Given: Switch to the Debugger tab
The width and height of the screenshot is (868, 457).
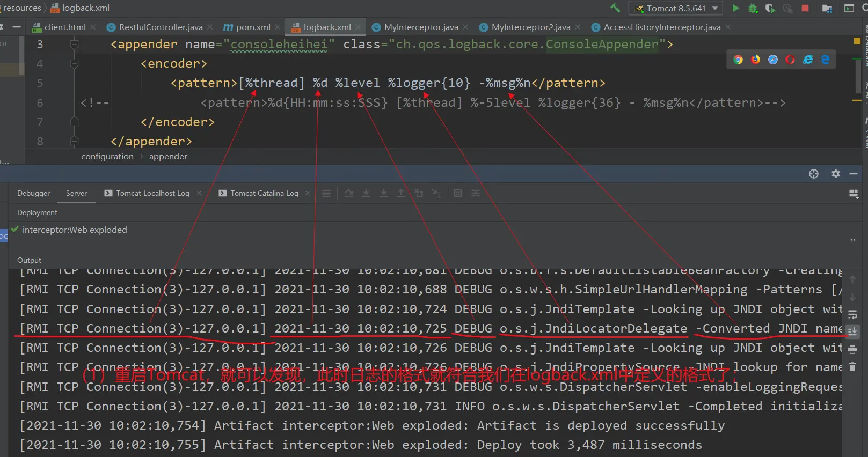Looking at the screenshot, I should point(33,193).
